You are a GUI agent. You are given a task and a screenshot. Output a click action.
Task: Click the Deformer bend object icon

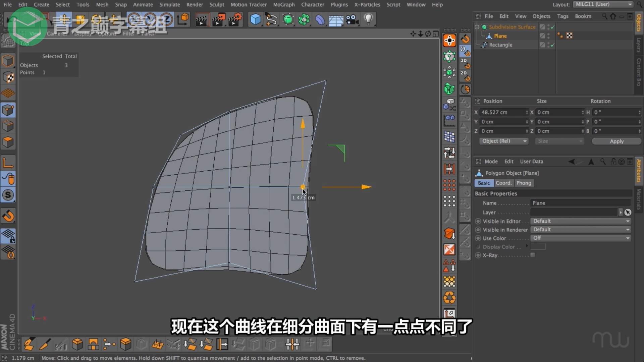tap(320, 19)
